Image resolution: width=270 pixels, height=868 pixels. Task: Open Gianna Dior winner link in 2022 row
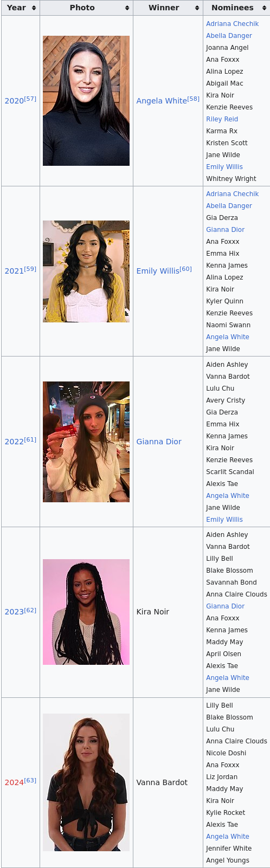159,442
